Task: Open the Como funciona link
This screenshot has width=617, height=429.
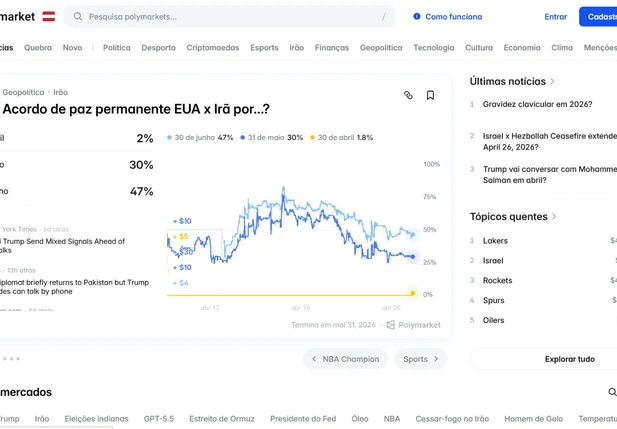Action: pos(453,17)
